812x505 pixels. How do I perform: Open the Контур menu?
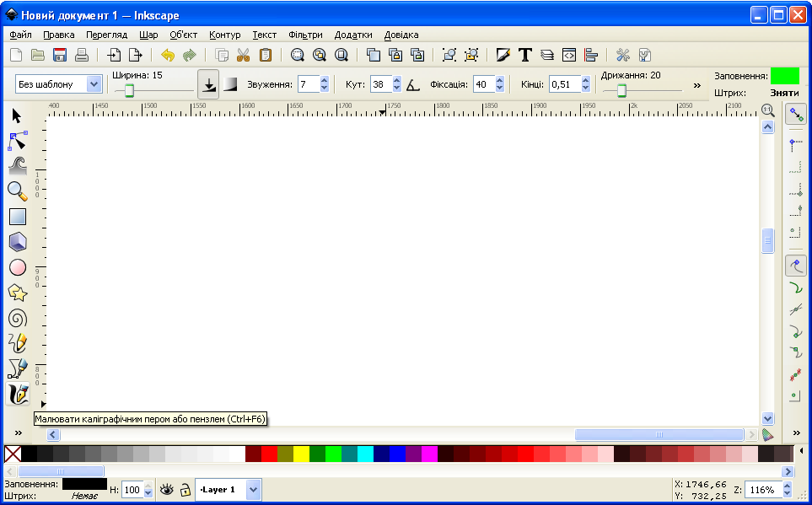[x=224, y=35]
